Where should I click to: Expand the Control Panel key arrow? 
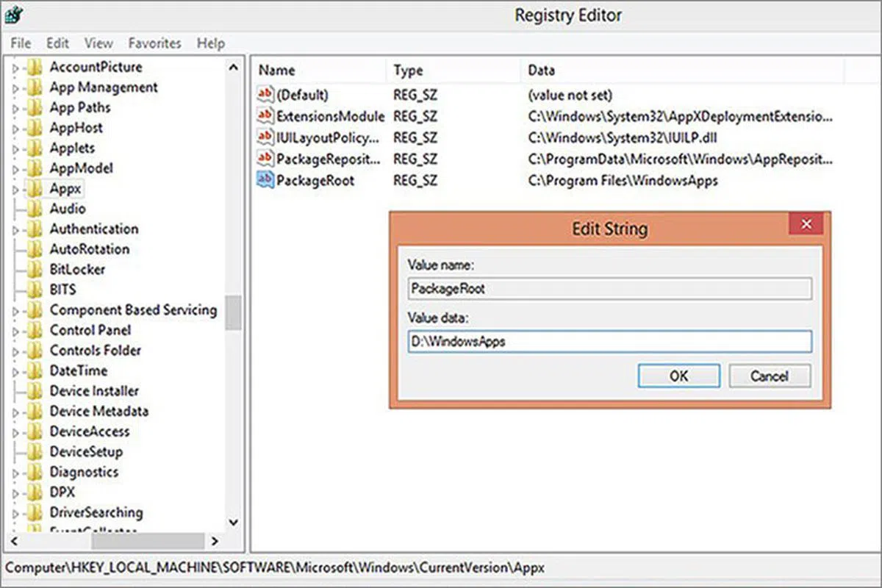(15, 331)
